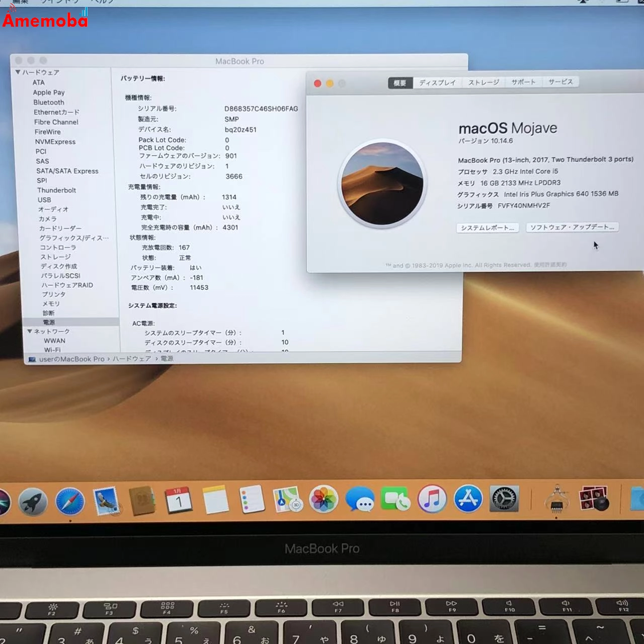The image size is (644, 644).
Task: Click the ソフトウェア・アップデート button
Action: [x=572, y=227]
